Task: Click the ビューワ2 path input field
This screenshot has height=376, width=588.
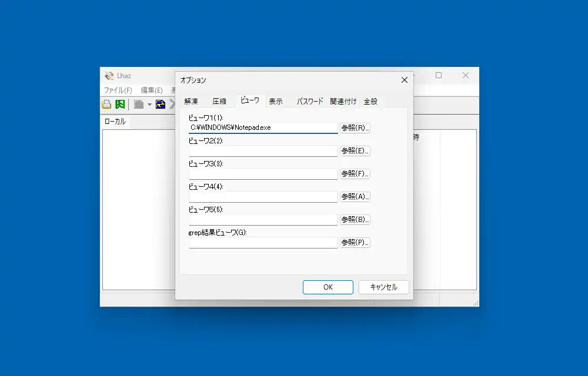Action: point(263,151)
